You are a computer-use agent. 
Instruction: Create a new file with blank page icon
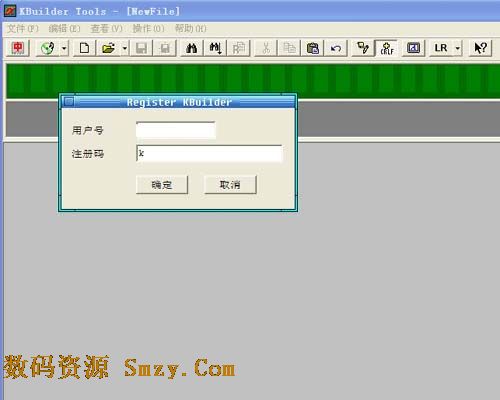click(84, 48)
